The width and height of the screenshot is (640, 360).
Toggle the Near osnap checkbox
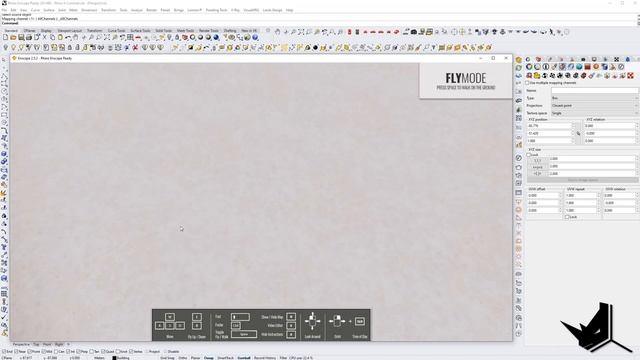(x=16, y=351)
